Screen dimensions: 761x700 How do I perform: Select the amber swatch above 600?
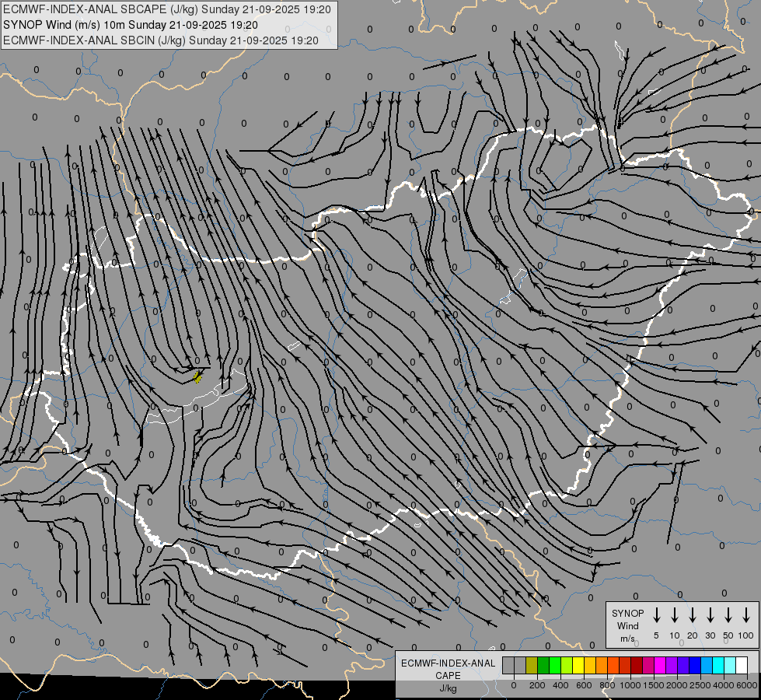(x=590, y=665)
